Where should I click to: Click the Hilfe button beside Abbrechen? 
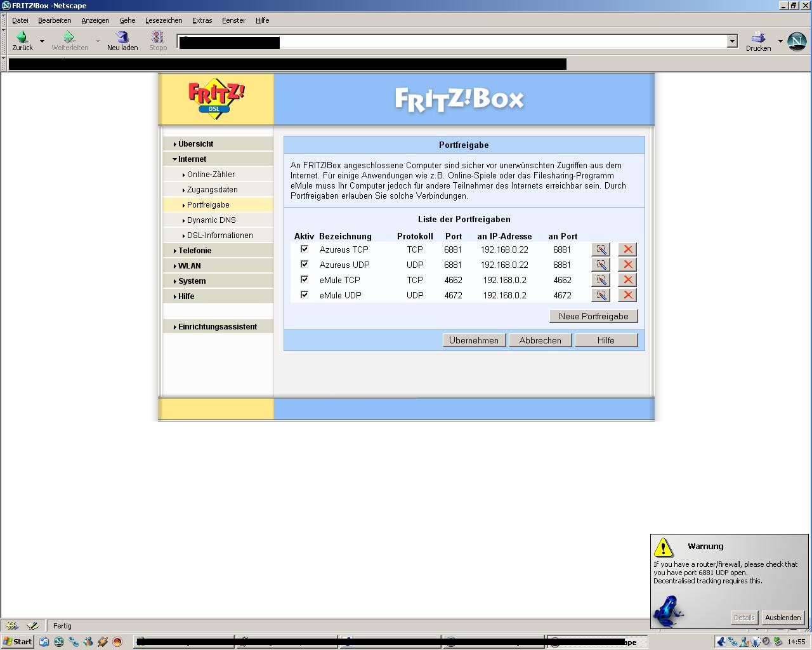(606, 340)
